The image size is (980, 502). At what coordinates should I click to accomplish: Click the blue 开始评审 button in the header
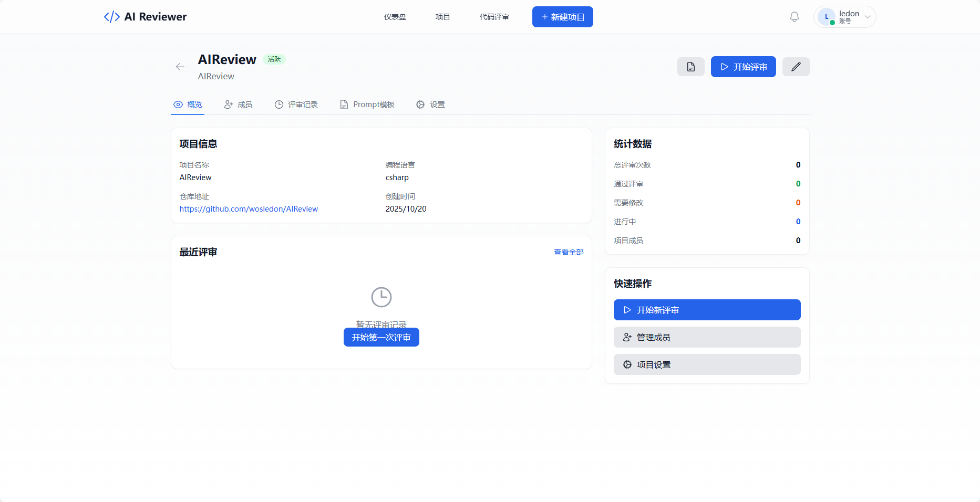click(x=744, y=67)
